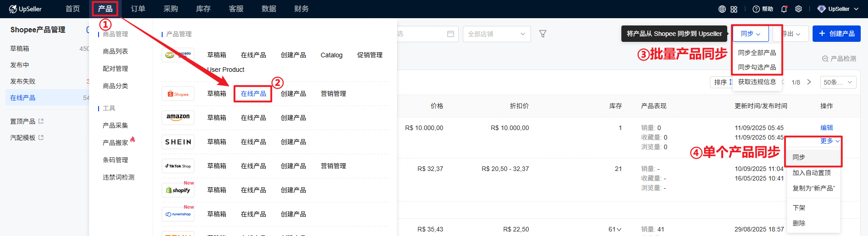Click the Shopee platform logo

(178, 94)
